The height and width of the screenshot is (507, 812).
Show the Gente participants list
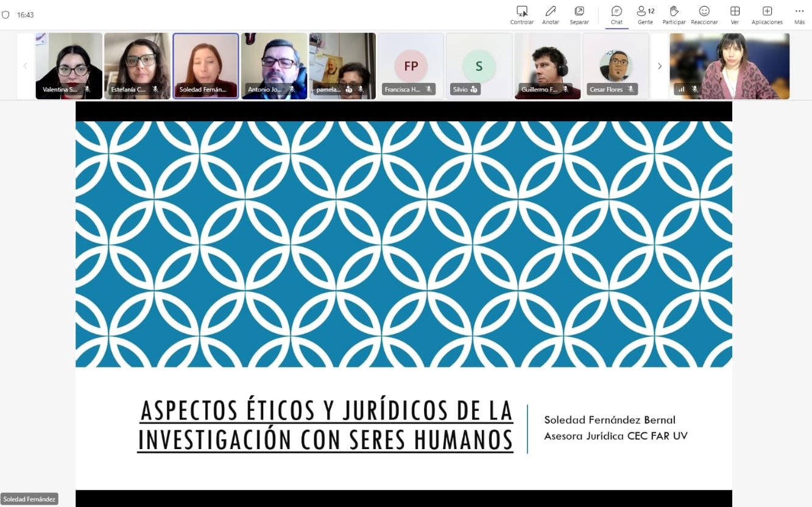645,15
